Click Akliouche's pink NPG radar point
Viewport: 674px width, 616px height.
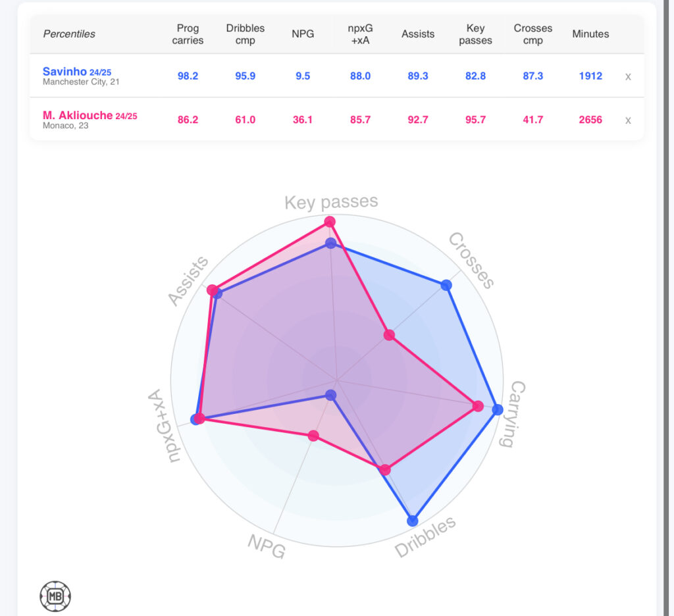(x=313, y=436)
